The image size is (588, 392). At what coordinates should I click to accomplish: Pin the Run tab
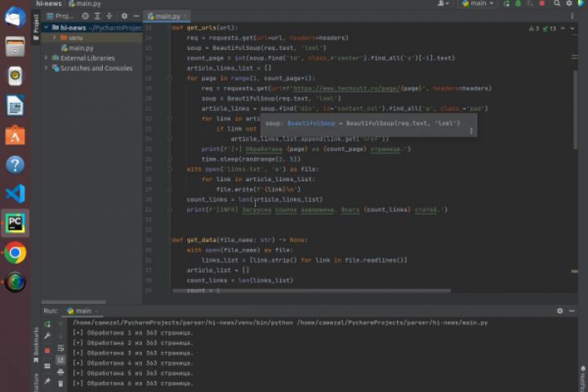[47, 381]
